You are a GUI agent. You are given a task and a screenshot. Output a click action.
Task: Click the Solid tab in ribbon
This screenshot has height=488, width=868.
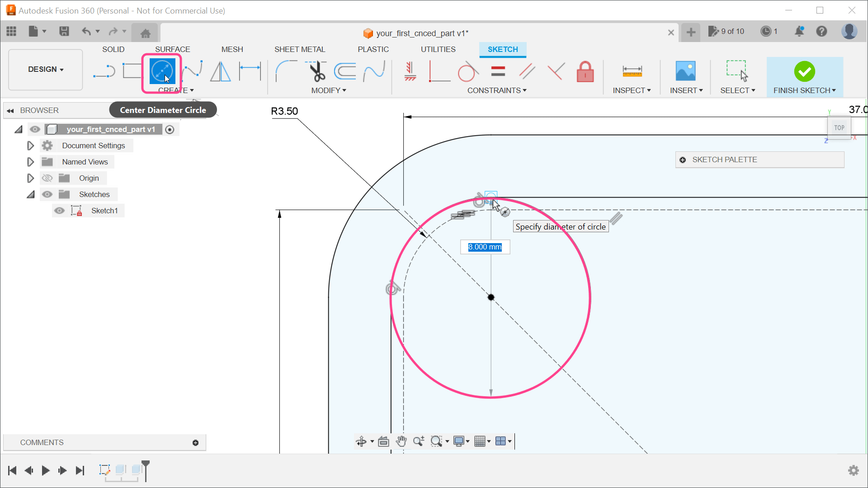pyautogui.click(x=113, y=49)
